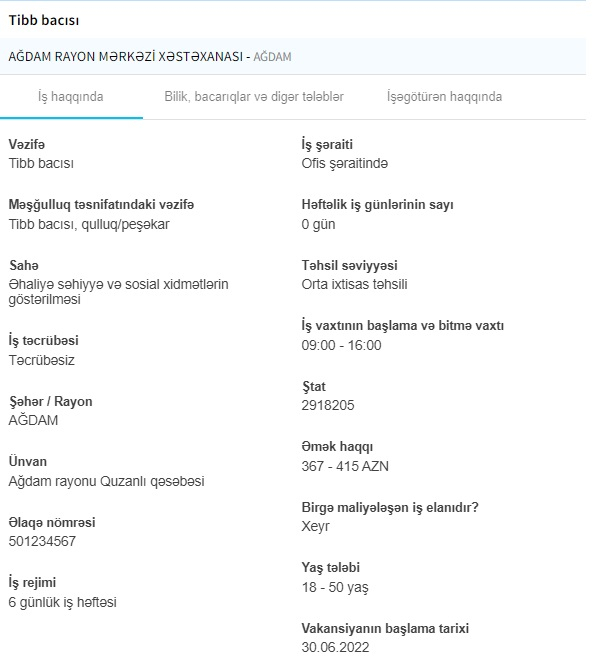Click the Təcrübəsiz experience value
593x672 pixels.
[x=42, y=360]
